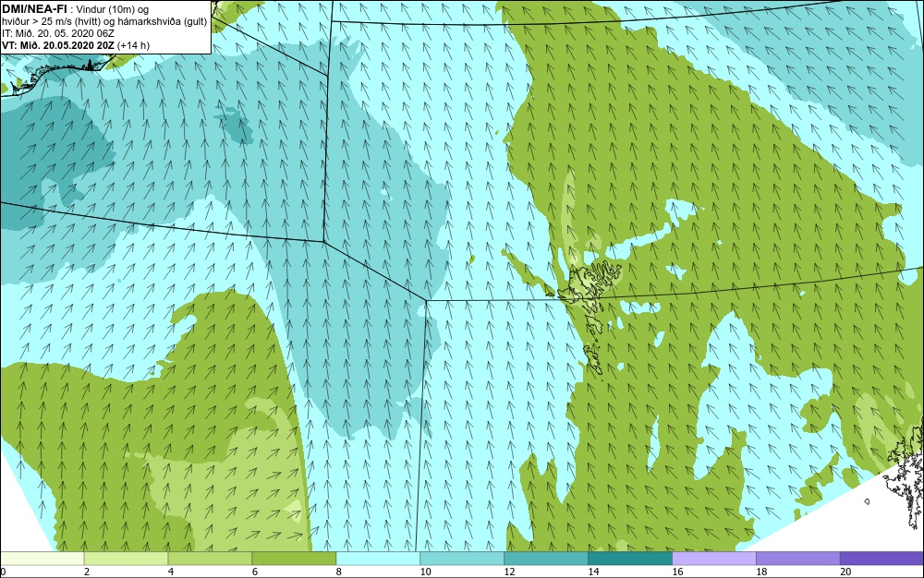Click the legend scale label '18'

[761, 572]
